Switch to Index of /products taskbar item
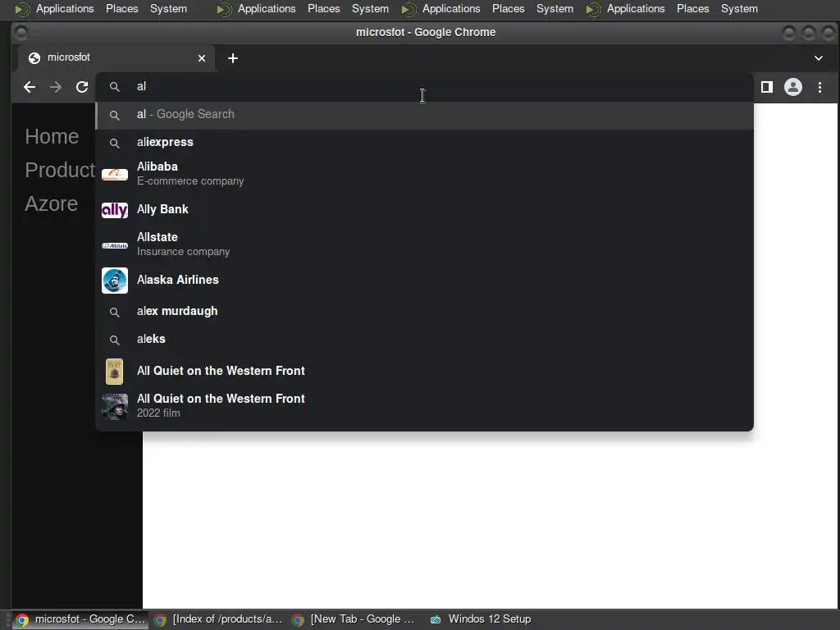 click(218, 619)
